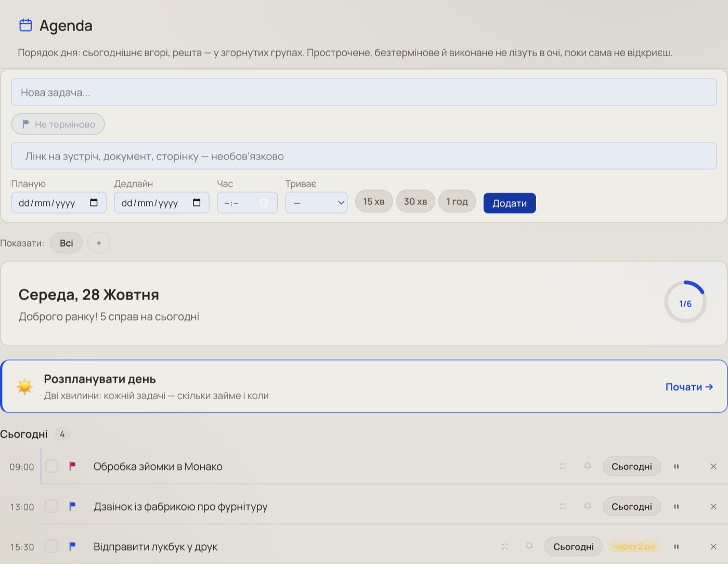The height and width of the screenshot is (564, 728).
Task: Open the Дедлайн date picker calendar icon
Action: 197,203
